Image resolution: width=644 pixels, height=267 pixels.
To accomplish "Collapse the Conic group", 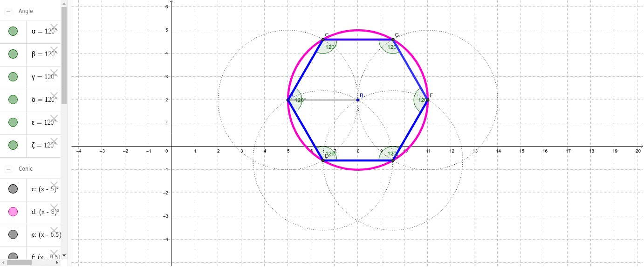I will point(8,169).
